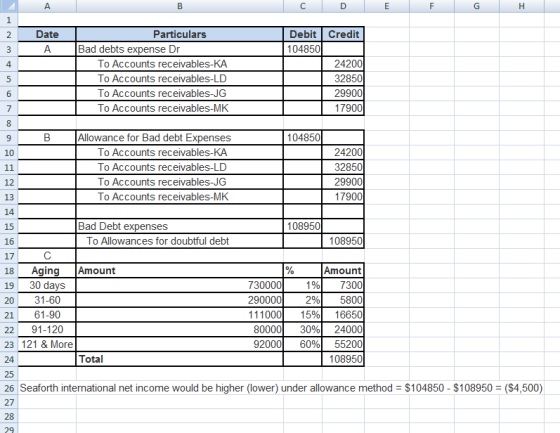
Task: Select '121 & More' aging cell
Action: (x=47, y=344)
